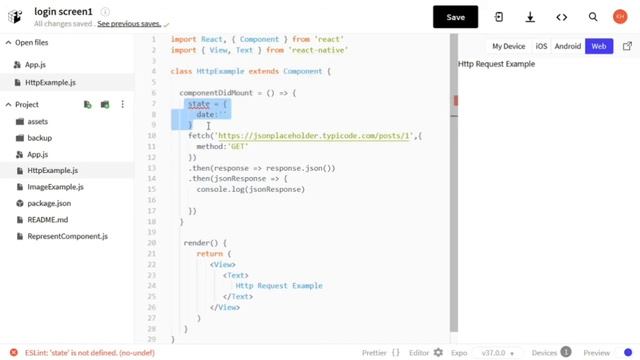Click the login screen1 project title
Image resolution: width=640 pixels, height=360 pixels.
pyautogui.click(x=63, y=11)
